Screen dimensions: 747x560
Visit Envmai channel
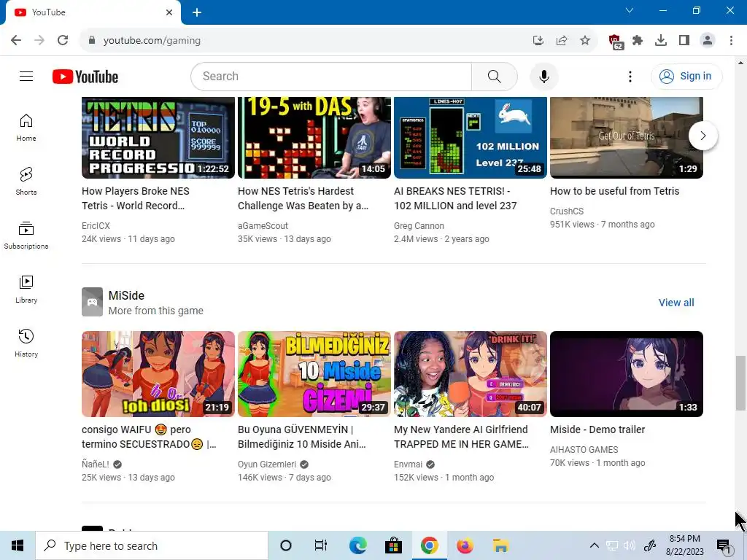point(409,464)
